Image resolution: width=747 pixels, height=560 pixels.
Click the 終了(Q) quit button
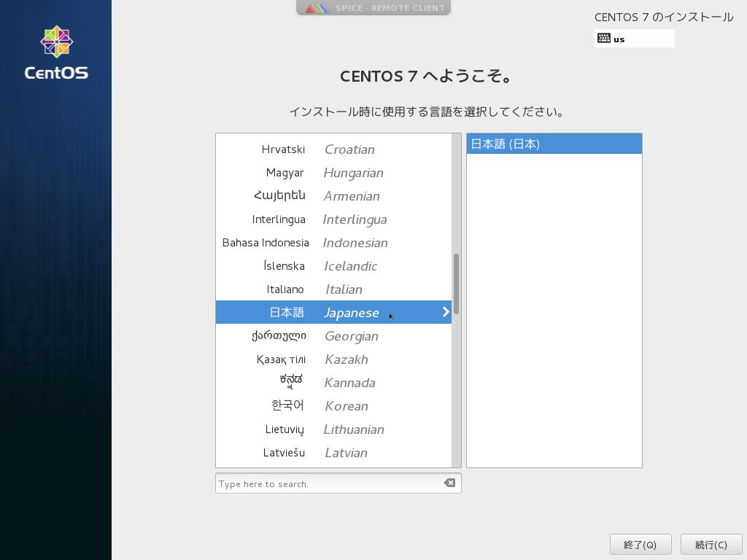pos(640,544)
